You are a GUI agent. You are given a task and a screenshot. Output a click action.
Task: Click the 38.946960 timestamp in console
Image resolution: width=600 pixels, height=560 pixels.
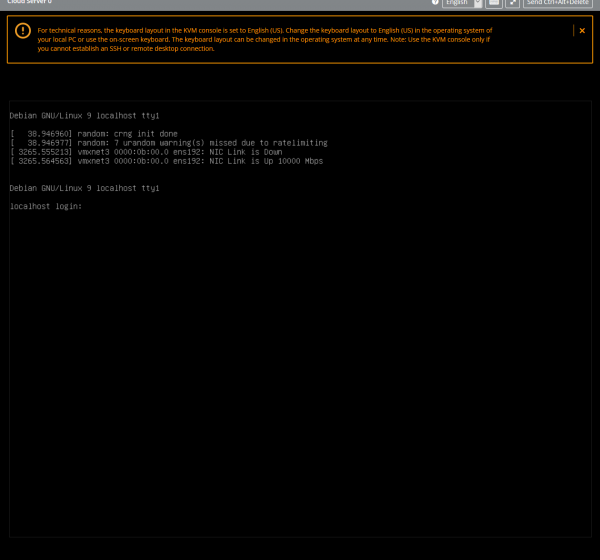click(x=41, y=133)
